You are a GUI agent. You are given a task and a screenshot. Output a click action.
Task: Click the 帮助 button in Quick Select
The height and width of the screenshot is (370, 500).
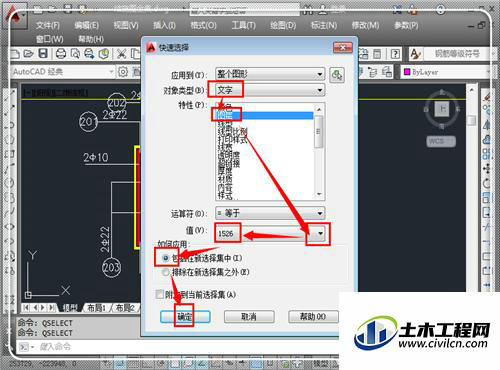point(313,316)
